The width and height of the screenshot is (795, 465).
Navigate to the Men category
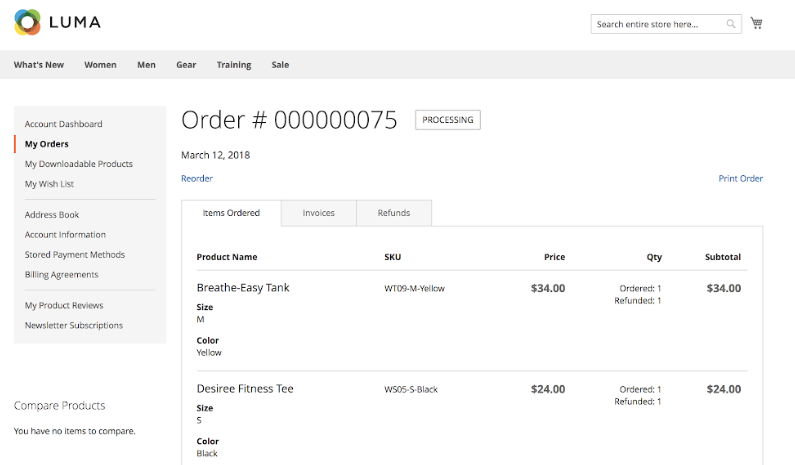[x=146, y=65]
